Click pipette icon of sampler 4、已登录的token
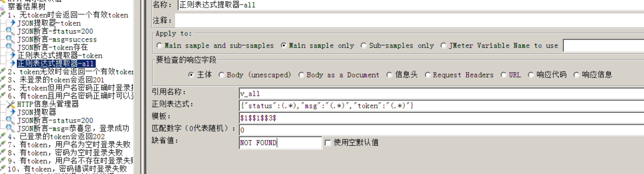The image size is (644, 174). [3, 137]
